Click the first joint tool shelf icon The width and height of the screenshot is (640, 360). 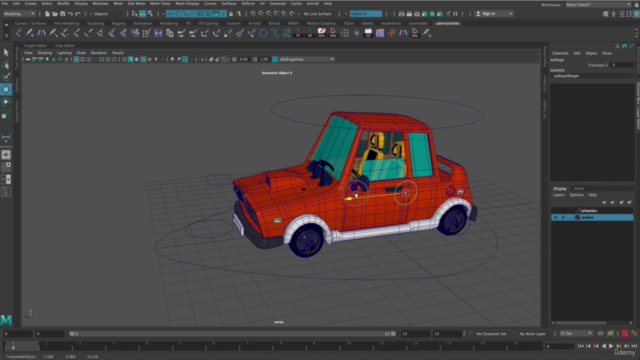[18, 33]
